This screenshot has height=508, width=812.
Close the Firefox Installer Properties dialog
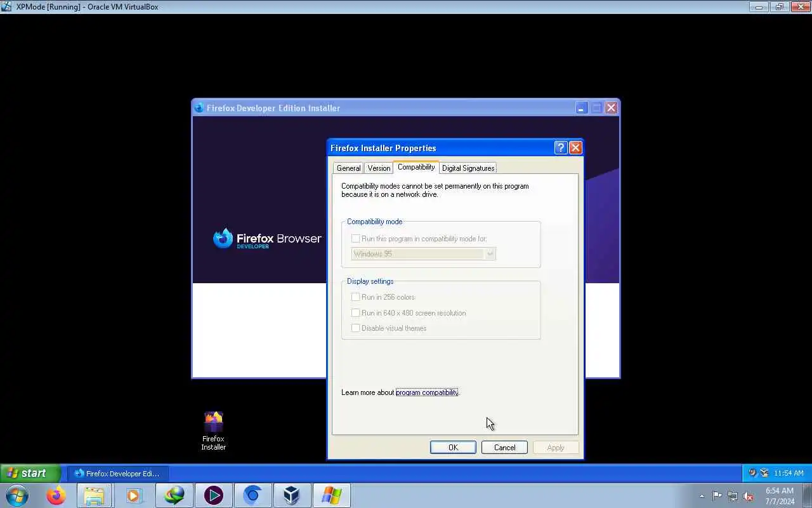coord(575,148)
